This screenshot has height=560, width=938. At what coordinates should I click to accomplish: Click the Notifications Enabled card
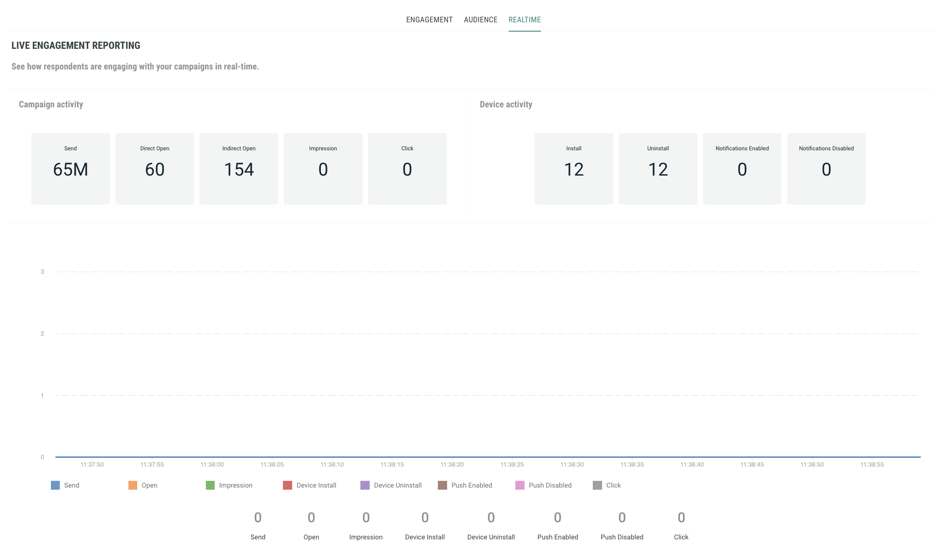click(742, 168)
